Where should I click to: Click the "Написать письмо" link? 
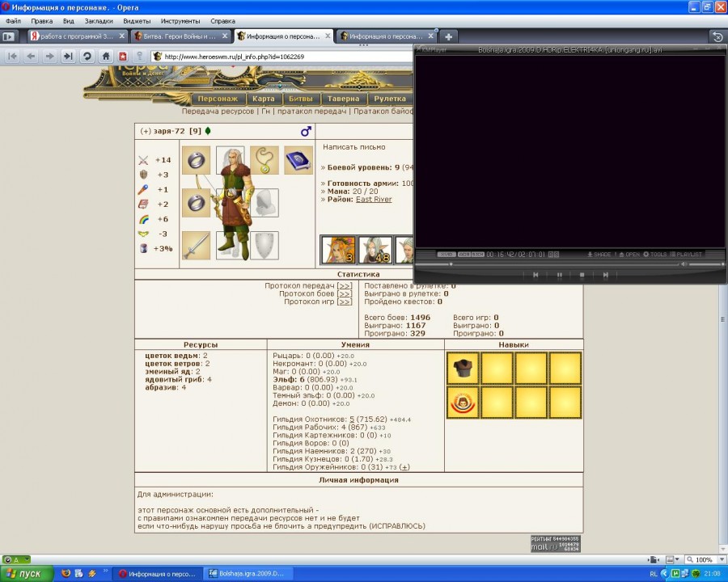[x=353, y=147]
